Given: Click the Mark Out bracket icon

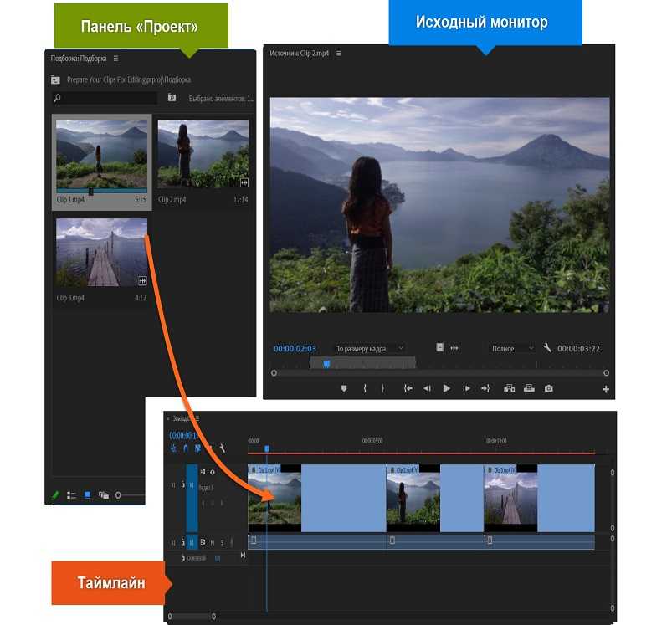Looking at the screenshot, I should (x=382, y=388).
